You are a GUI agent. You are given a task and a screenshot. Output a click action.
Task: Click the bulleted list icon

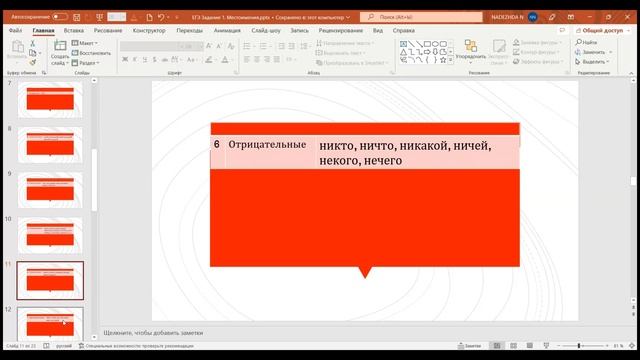[247, 46]
